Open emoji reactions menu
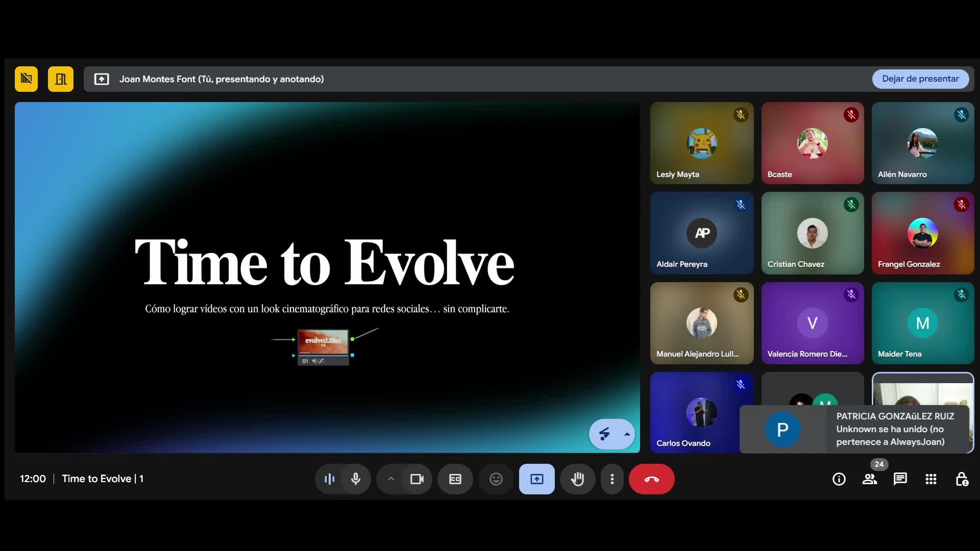The width and height of the screenshot is (980, 551). (x=496, y=479)
